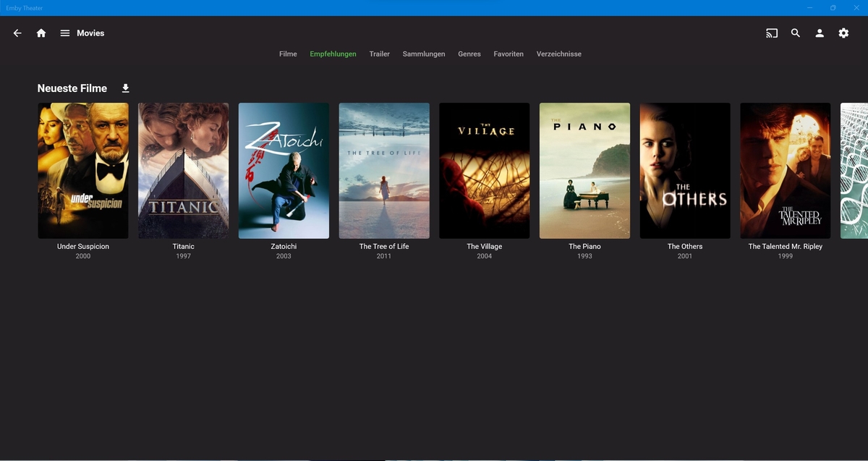Open the search magnifier icon
Screen dimensions: 868x461
click(796, 33)
